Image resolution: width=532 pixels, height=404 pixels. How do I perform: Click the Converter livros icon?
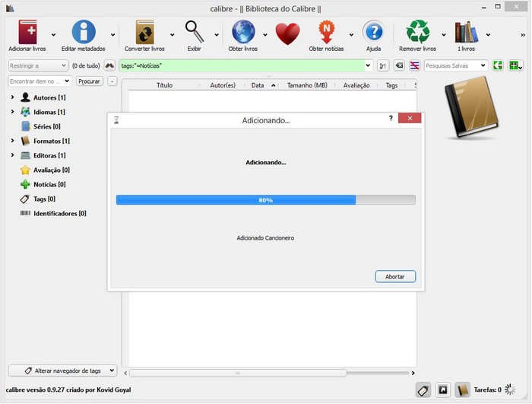(x=145, y=32)
